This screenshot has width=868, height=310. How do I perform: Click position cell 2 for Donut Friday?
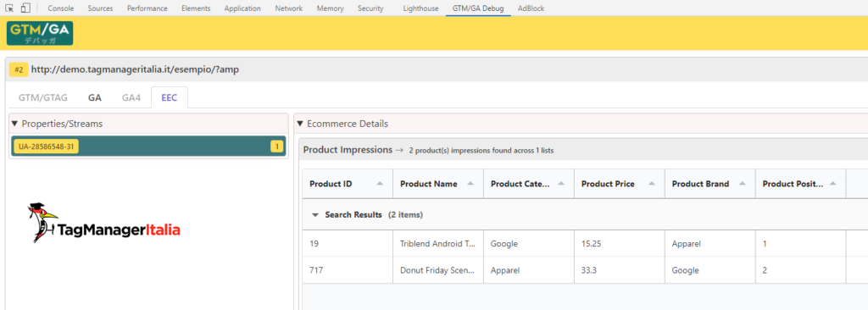click(800, 270)
